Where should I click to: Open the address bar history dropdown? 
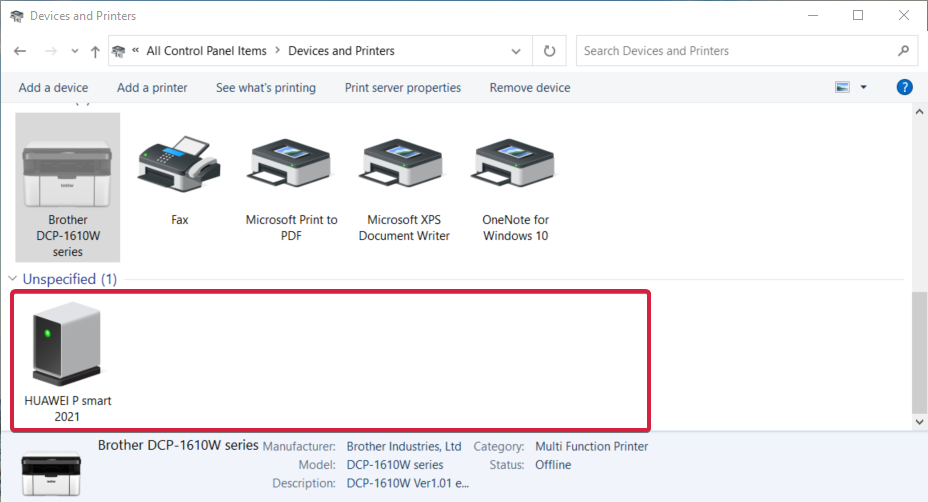(x=516, y=51)
